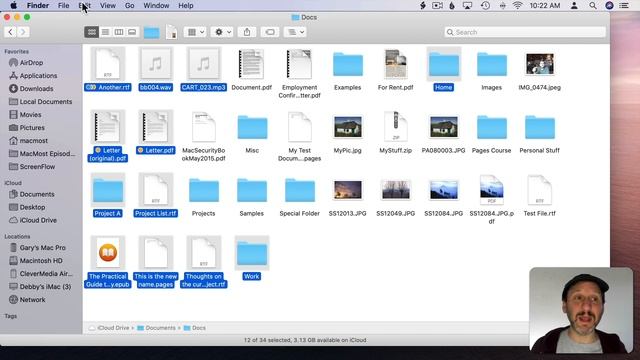Viewport: 640px width, 360px height.
Task: Select Gary's Mac Pro in sidebar
Action: pyautogui.click(x=41, y=247)
